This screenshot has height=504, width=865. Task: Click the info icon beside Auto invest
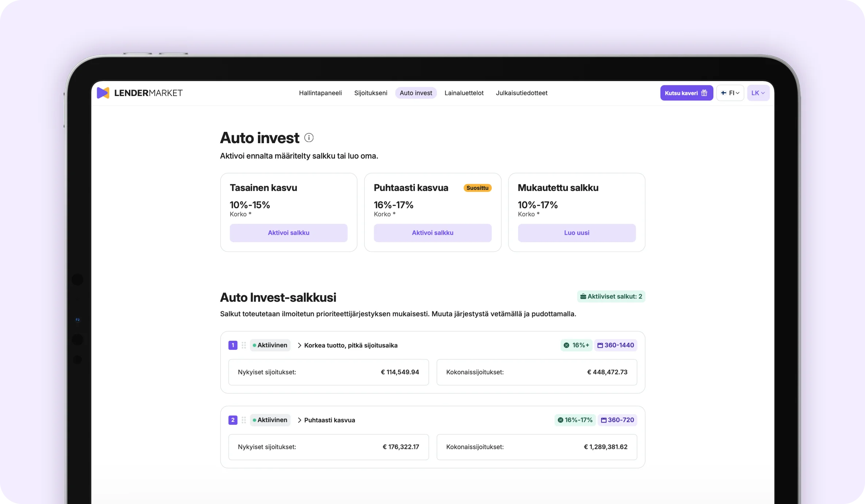309,138
